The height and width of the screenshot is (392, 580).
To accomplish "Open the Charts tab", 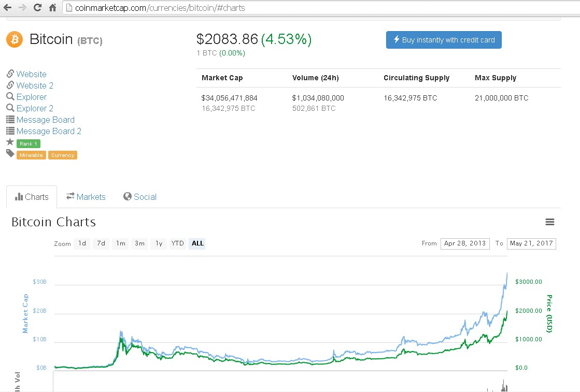I will coord(32,197).
